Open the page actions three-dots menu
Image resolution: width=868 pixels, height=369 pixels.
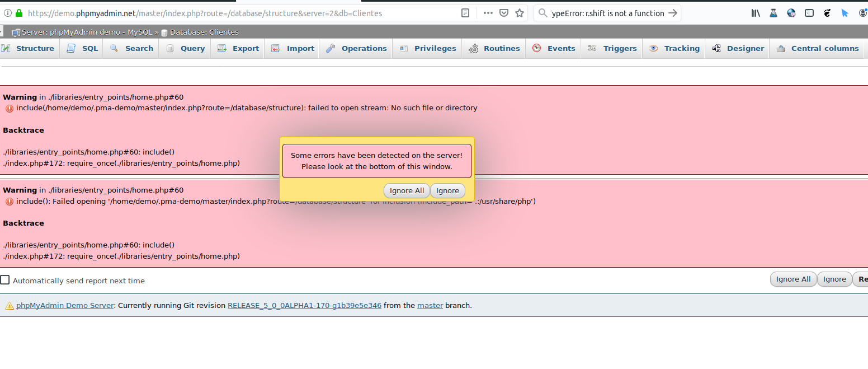pos(489,12)
